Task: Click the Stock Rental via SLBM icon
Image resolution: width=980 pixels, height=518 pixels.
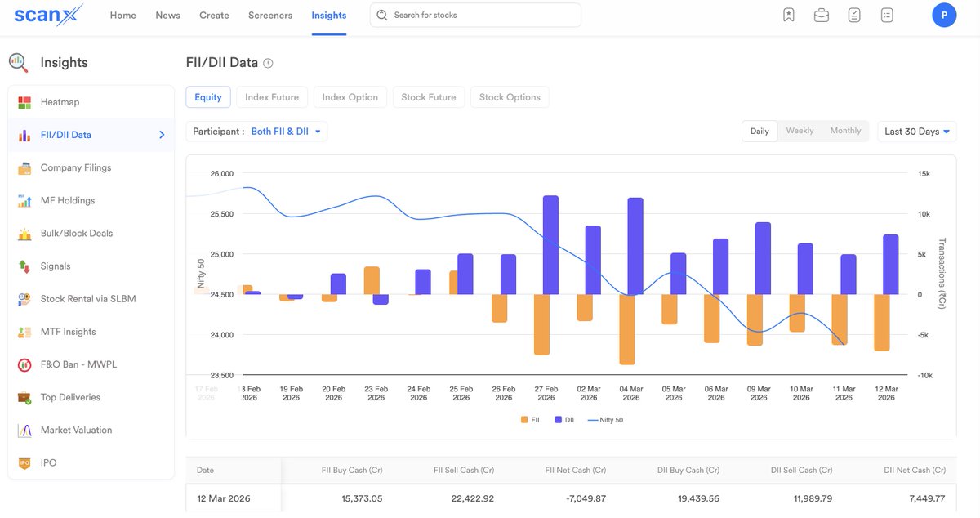Action: click(24, 299)
